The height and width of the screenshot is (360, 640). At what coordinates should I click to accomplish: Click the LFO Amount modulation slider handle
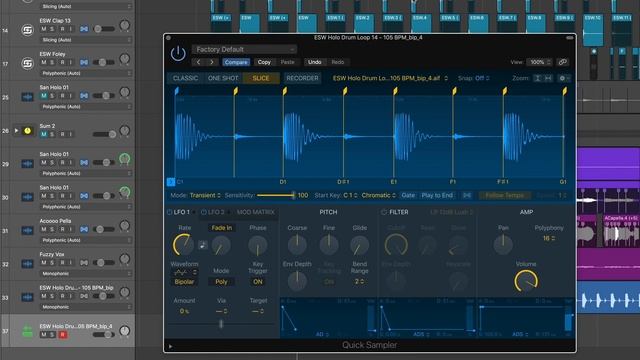point(221,324)
